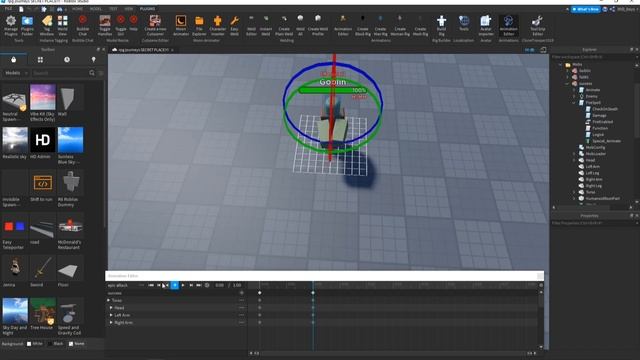640x360 pixels.
Task: Play the animation forward
Action: (183, 285)
